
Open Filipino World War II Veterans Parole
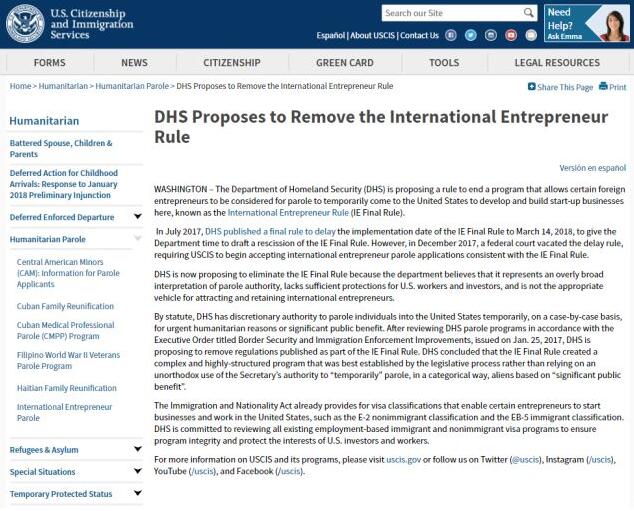coord(68,360)
